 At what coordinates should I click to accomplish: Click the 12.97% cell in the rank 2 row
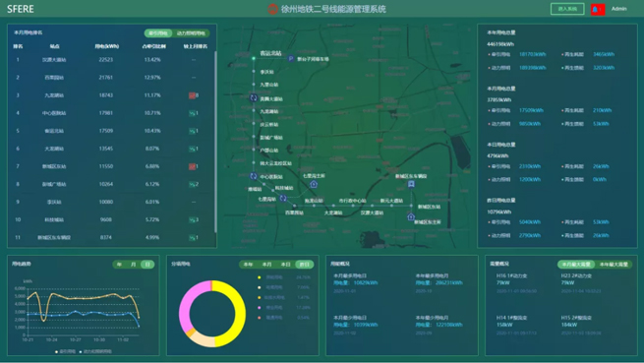tap(152, 78)
